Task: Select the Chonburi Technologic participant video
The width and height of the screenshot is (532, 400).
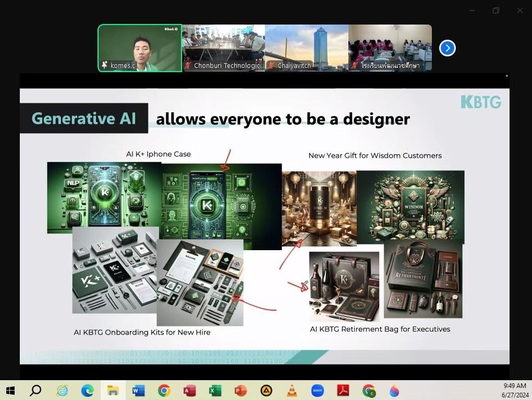Action: coord(223,48)
